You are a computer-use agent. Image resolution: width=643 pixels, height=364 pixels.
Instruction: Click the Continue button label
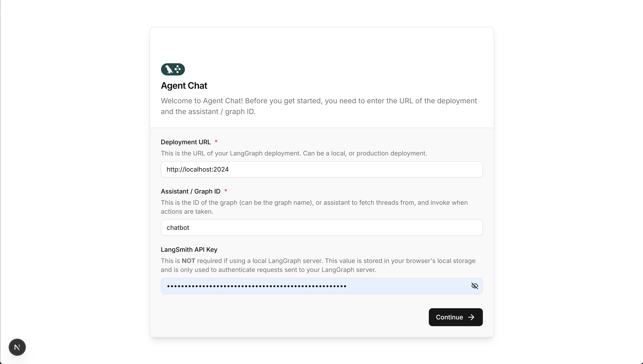[449, 317]
